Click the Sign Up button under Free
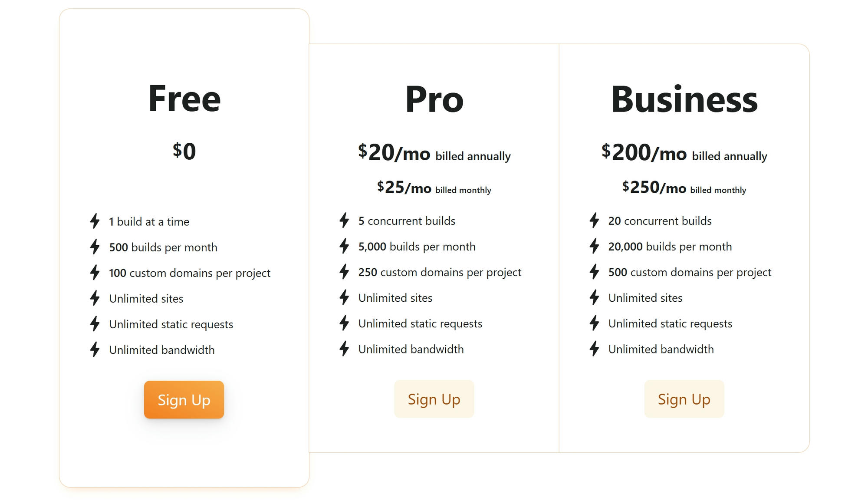 click(184, 400)
